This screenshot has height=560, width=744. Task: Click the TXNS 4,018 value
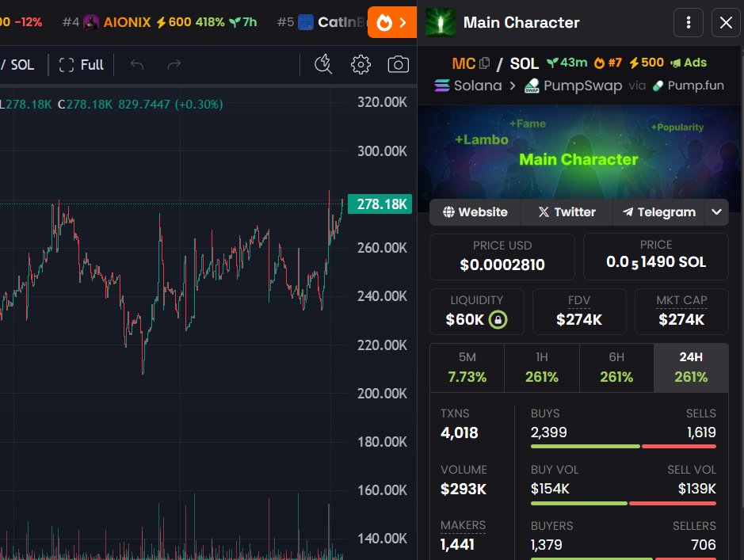(x=459, y=432)
